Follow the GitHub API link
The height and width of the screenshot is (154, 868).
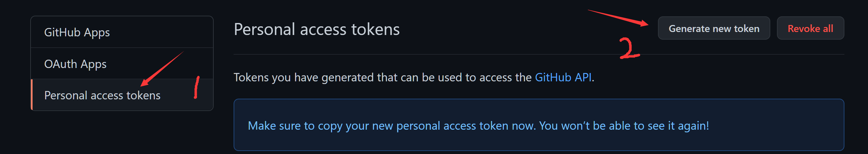(563, 77)
